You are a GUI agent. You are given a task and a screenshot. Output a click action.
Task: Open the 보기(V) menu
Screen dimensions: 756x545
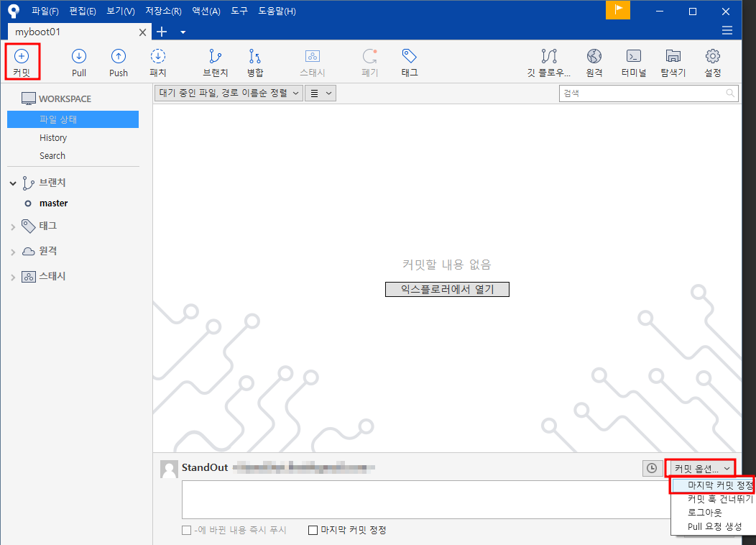tap(121, 11)
